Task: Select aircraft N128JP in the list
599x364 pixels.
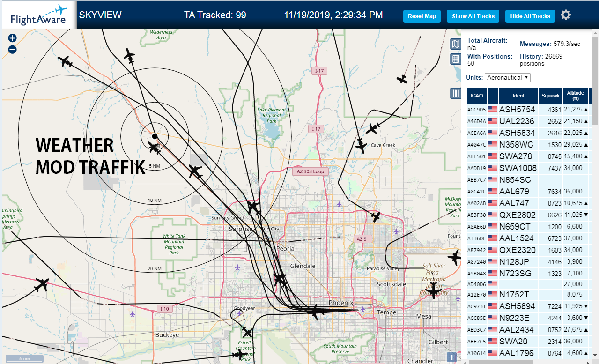Action: click(x=515, y=261)
